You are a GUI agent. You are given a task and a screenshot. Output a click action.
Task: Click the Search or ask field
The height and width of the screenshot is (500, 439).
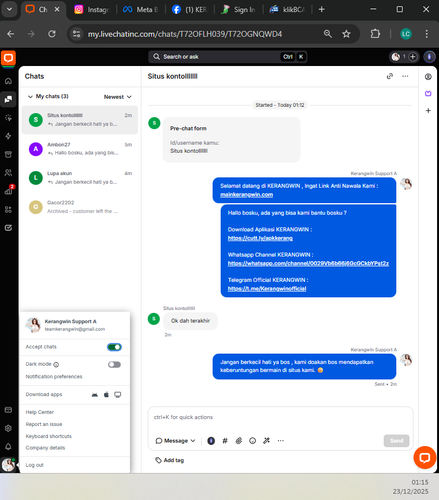coord(228,57)
